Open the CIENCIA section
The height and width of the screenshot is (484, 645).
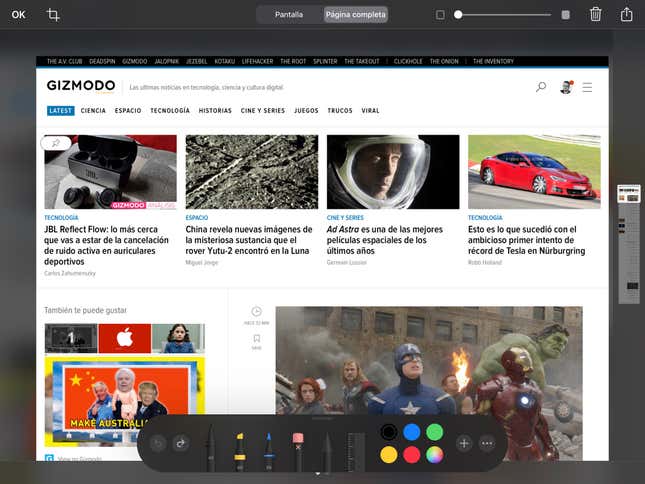93,111
